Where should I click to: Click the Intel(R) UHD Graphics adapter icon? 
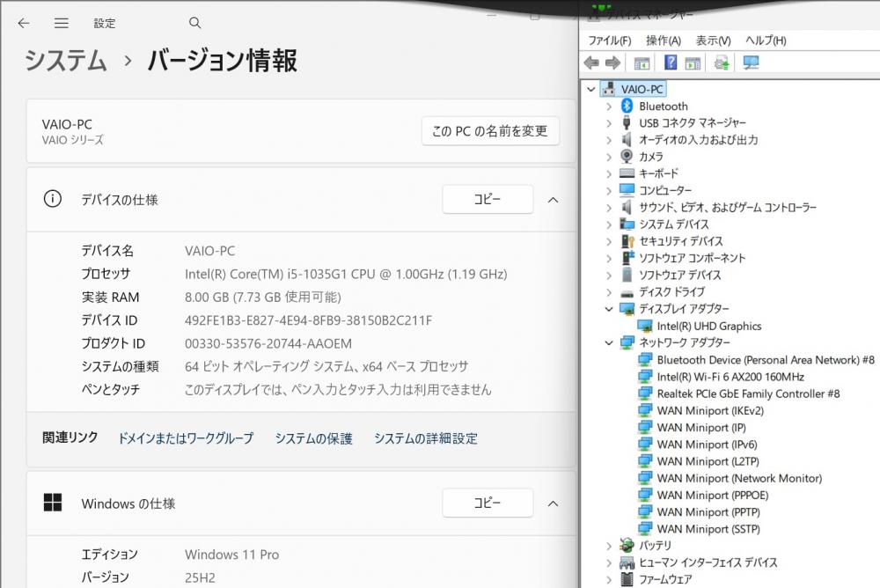pos(644,326)
